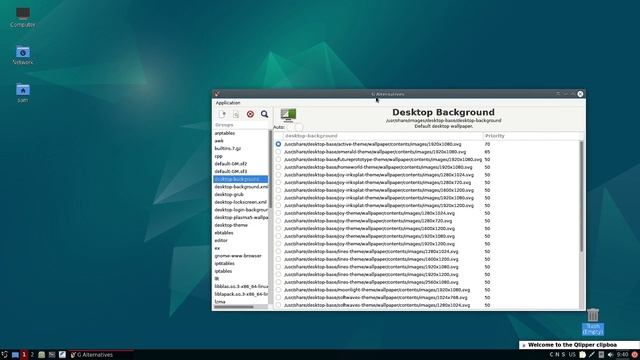Click the Groups list header

241,125
